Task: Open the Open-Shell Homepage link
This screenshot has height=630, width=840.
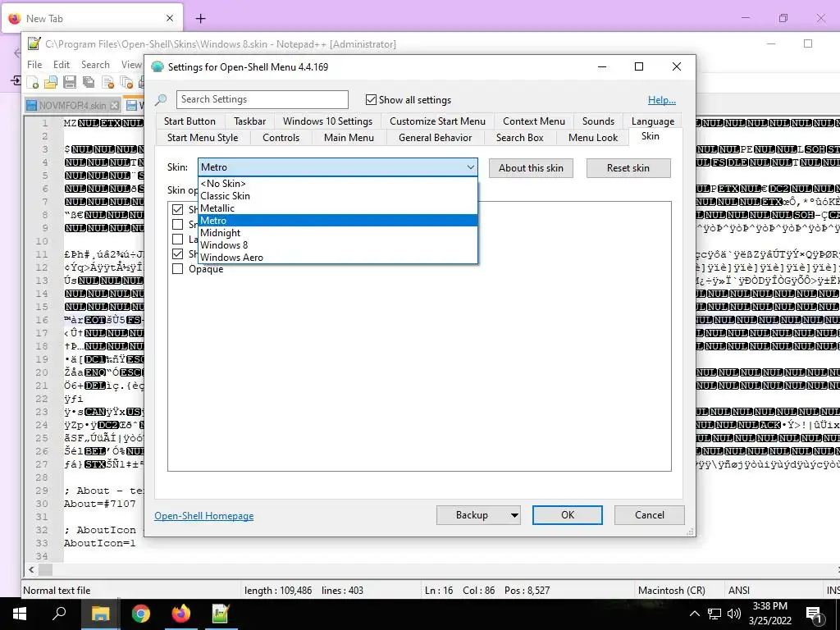Action: 204,516
